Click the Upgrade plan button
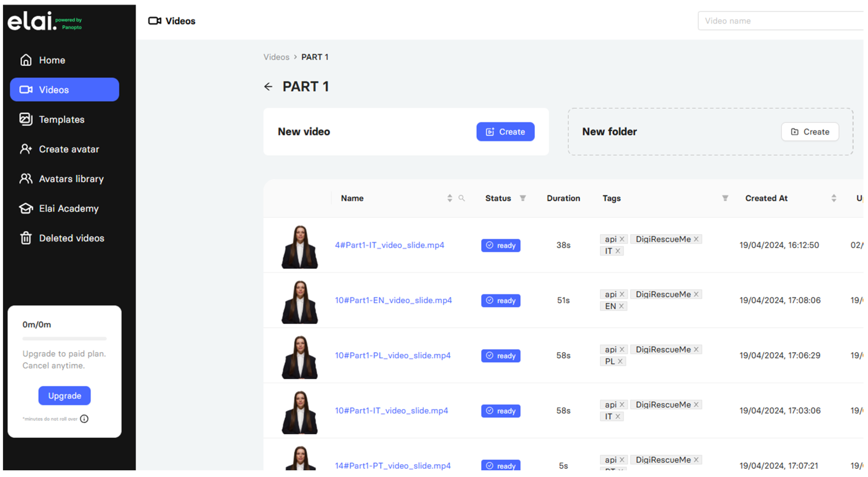 click(x=64, y=395)
